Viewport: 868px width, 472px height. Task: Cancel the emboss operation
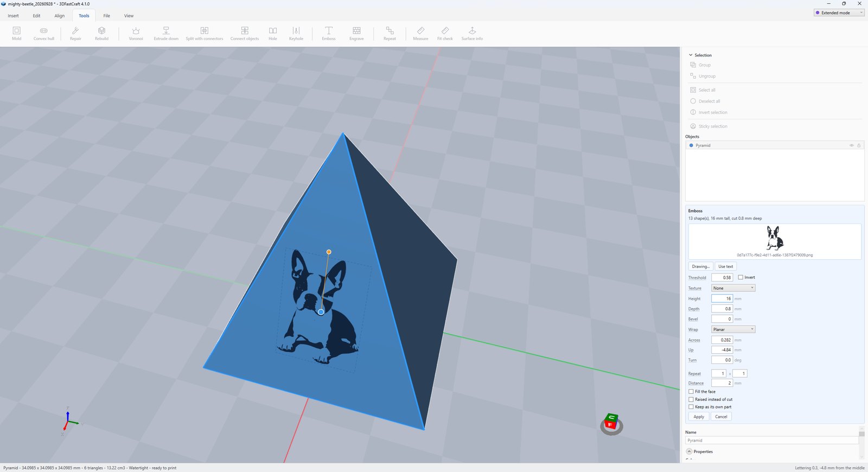pos(721,417)
